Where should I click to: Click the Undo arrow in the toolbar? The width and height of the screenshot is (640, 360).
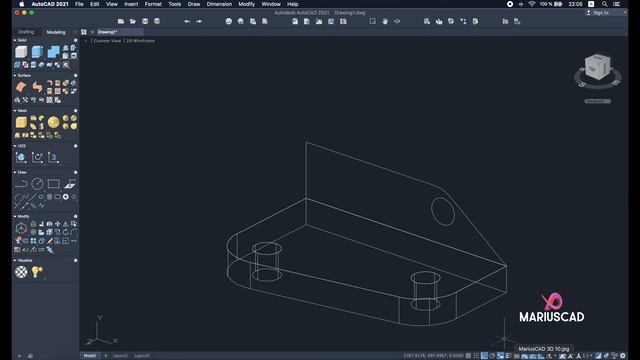tap(187, 21)
